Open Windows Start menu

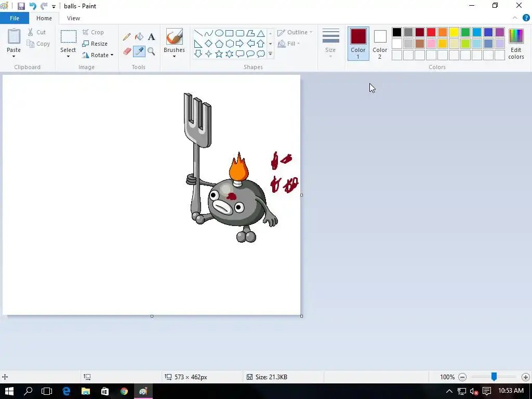click(x=9, y=391)
